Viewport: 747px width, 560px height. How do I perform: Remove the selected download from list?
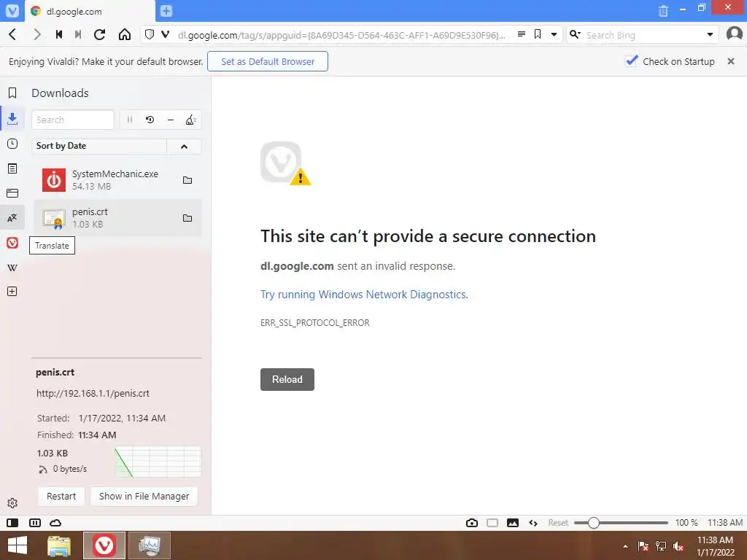click(171, 120)
